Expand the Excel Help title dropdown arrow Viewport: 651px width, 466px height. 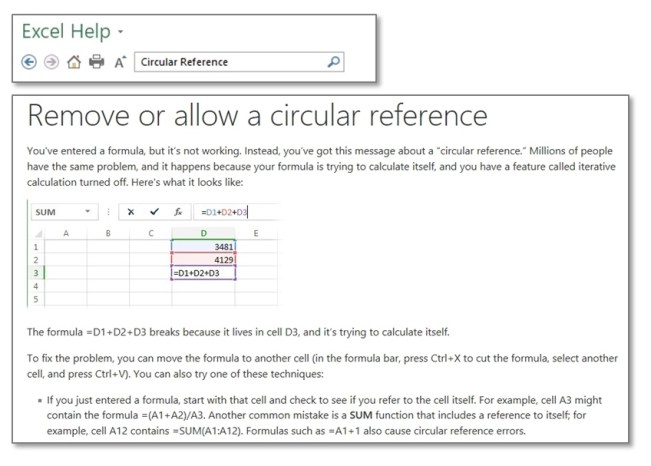coord(120,32)
